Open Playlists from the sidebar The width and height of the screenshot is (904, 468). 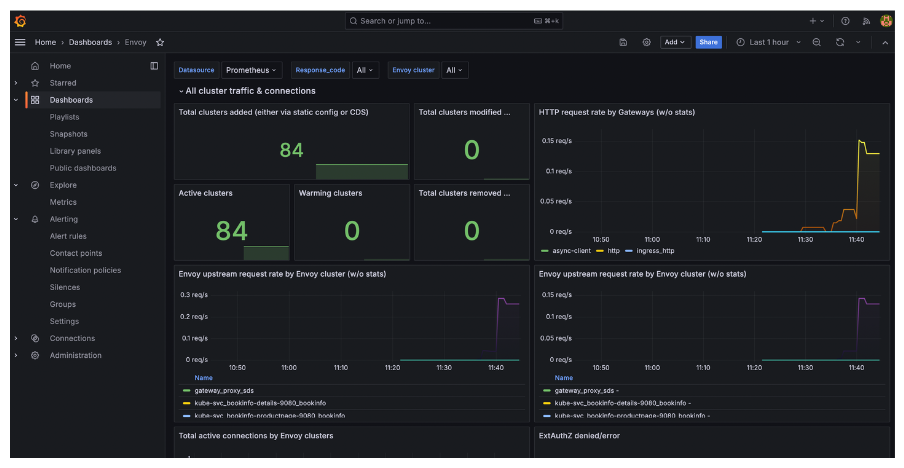(64, 117)
